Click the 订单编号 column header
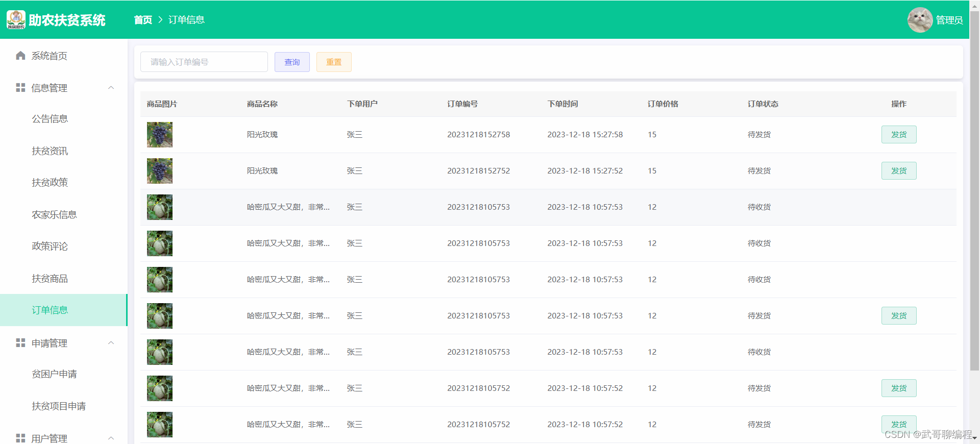 tap(462, 104)
